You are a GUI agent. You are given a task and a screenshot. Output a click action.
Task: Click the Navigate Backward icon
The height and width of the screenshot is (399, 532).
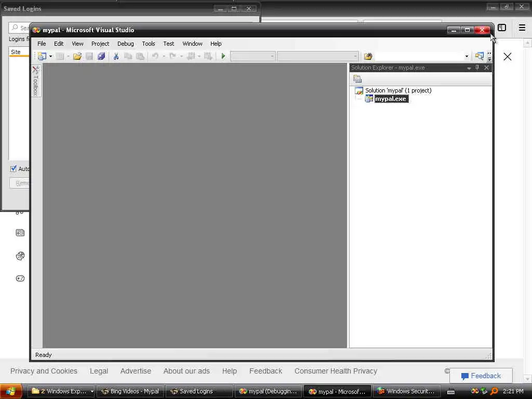pos(191,56)
